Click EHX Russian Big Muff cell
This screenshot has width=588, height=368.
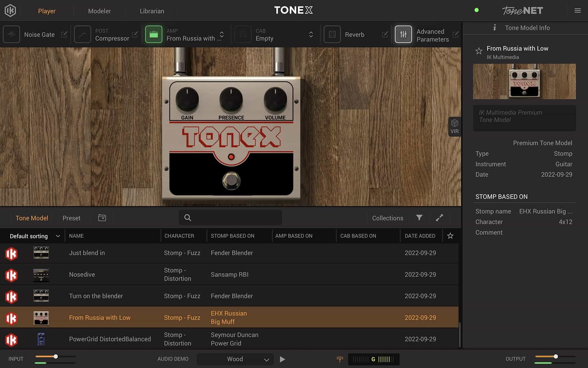[229, 317]
